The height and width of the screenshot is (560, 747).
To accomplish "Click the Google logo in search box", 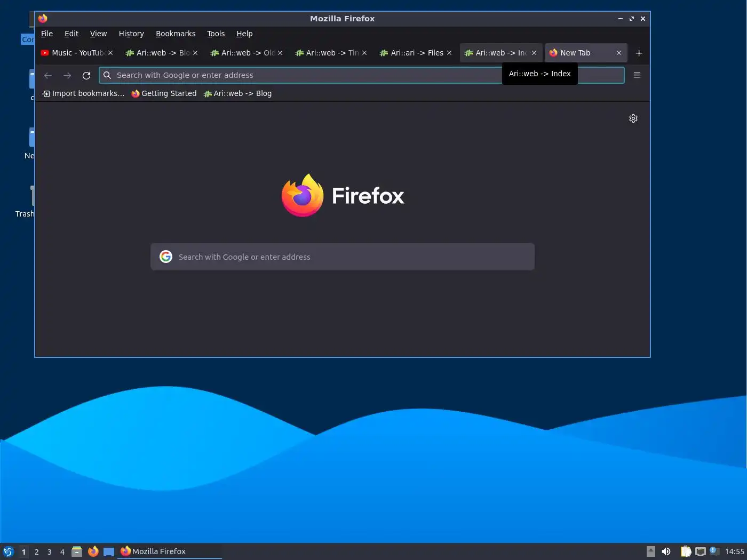I will pyautogui.click(x=166, y=257).
